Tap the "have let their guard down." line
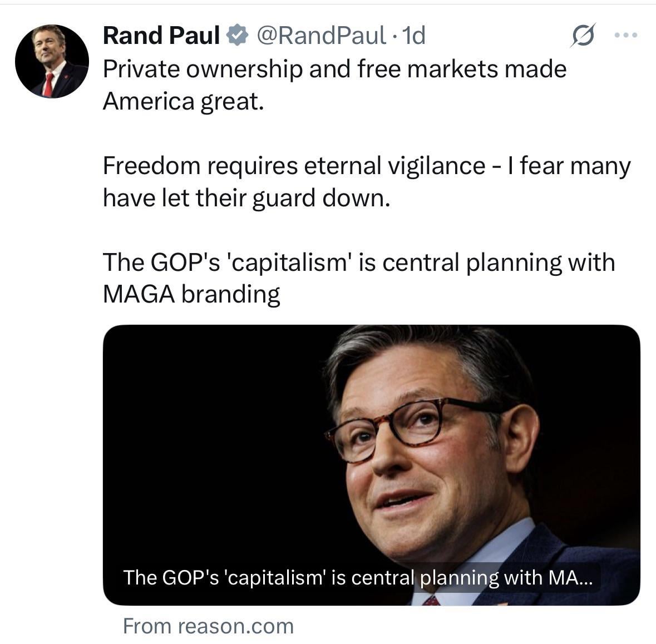This screenshot has height=644, width=656. (246, 198)
